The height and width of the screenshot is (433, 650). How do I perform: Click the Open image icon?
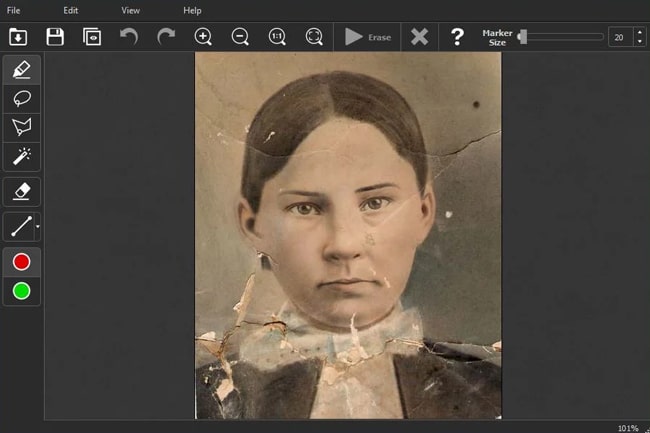tap(18, 37)
